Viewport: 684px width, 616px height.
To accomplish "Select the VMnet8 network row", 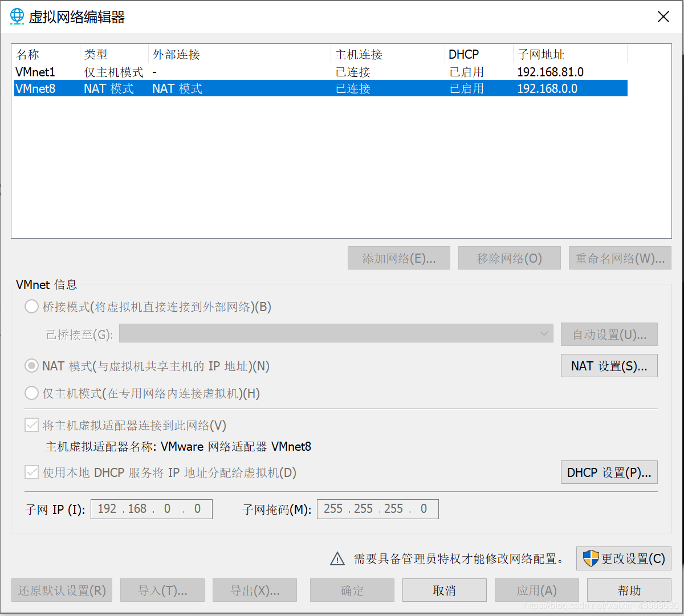I will pos(320,88).
